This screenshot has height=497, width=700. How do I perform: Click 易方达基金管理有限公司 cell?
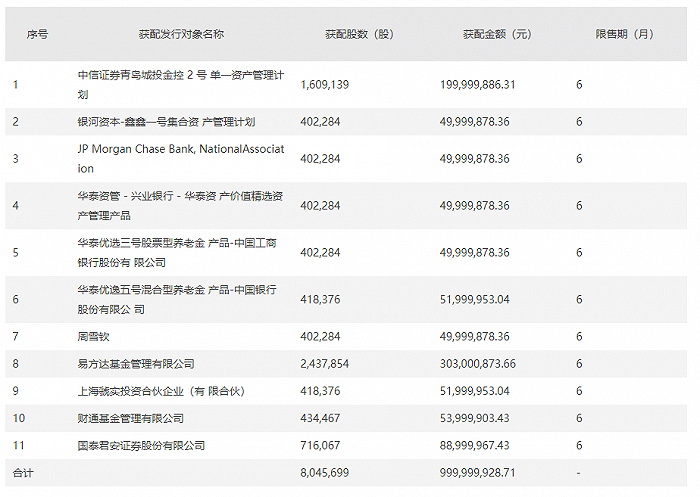136,363
